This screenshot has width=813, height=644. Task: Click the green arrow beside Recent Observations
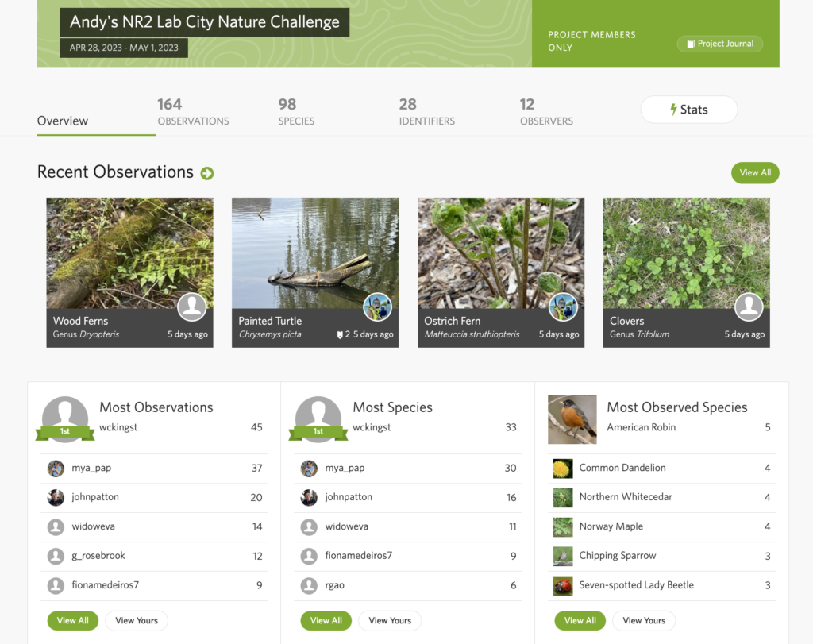(x=207, y=173)
